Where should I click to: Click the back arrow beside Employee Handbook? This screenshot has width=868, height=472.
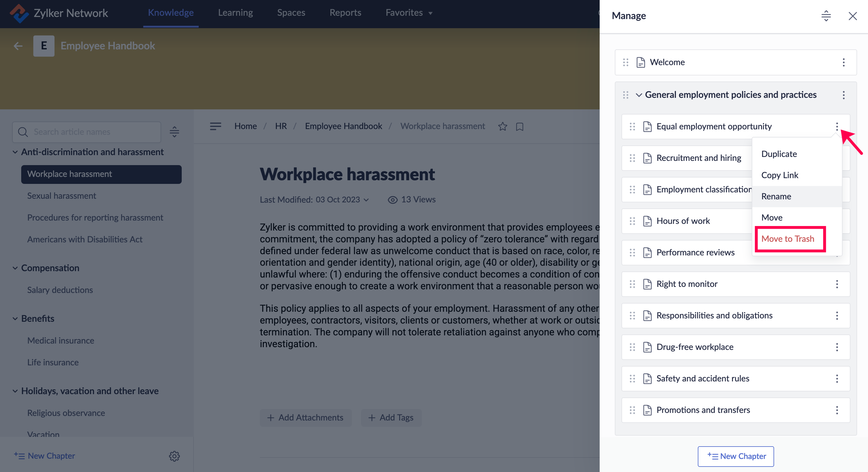(18, 46)
